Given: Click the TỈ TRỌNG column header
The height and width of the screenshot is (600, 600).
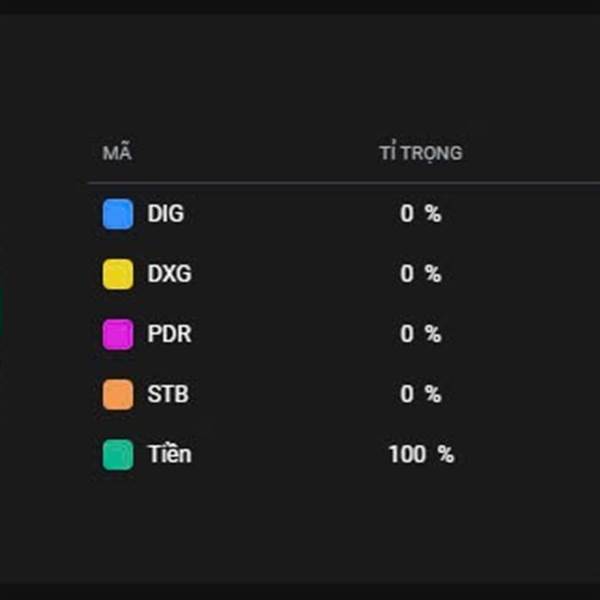Looking at the screenshot, I should click(421, 153).
